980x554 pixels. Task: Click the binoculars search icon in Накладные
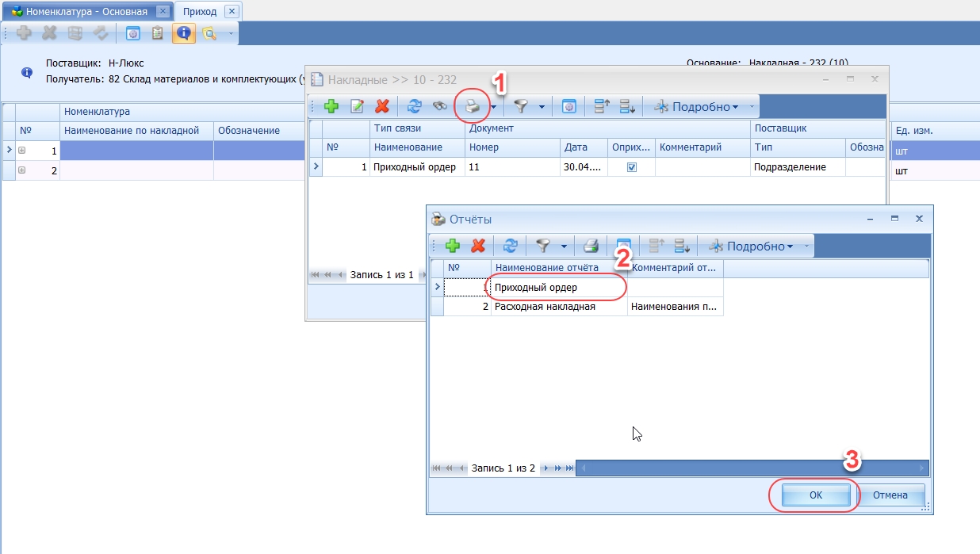pos(438,106)
